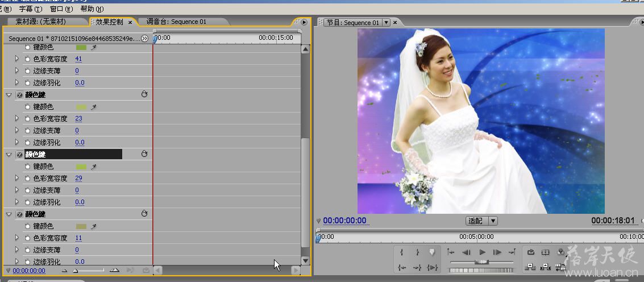Expand 色彩宽容度 row with value 29
644x282 pixels.
coord(17,178)
